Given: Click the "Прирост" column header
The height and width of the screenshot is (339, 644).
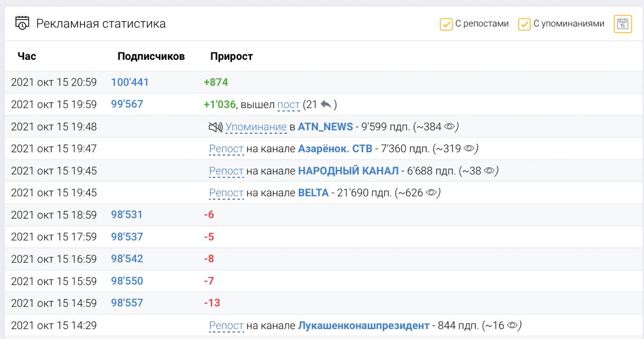Looking at the screenshot, I should [231, 56].
